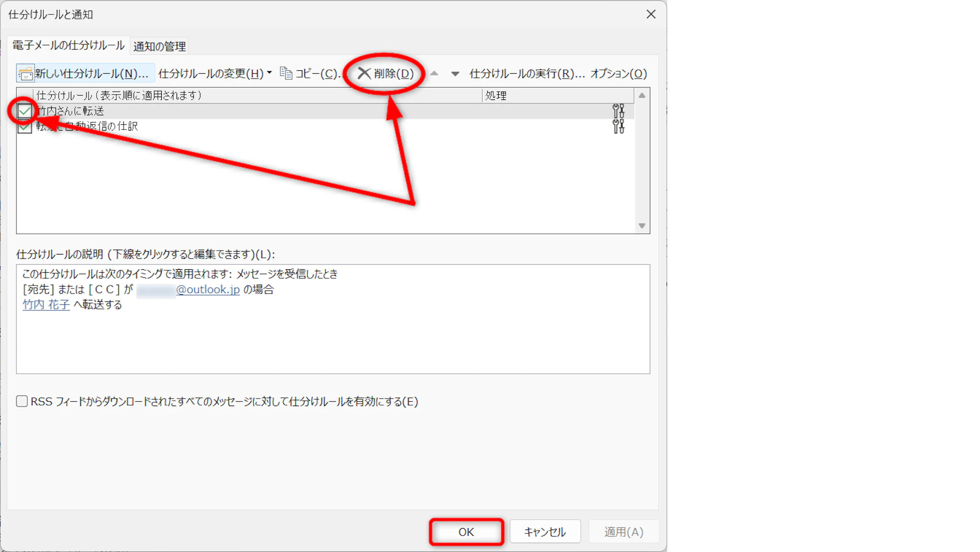Open the 竹内 花子 recipient link
Viewport: 980px width, 552px height.
coord(46,305)
